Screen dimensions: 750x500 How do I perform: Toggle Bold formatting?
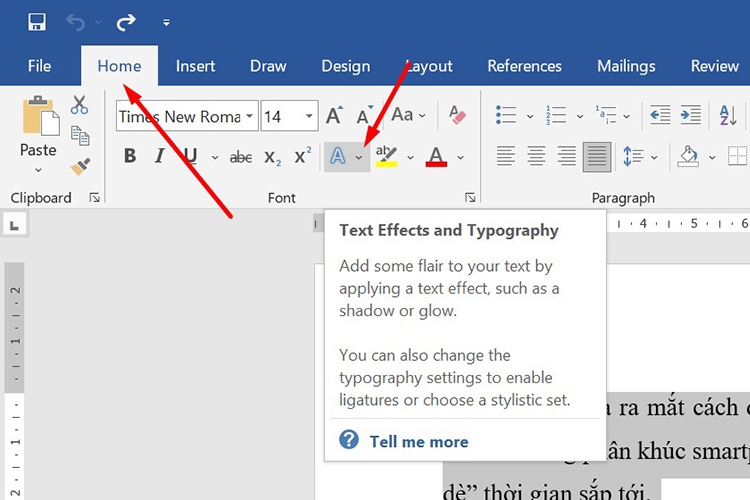click(130, 156)
